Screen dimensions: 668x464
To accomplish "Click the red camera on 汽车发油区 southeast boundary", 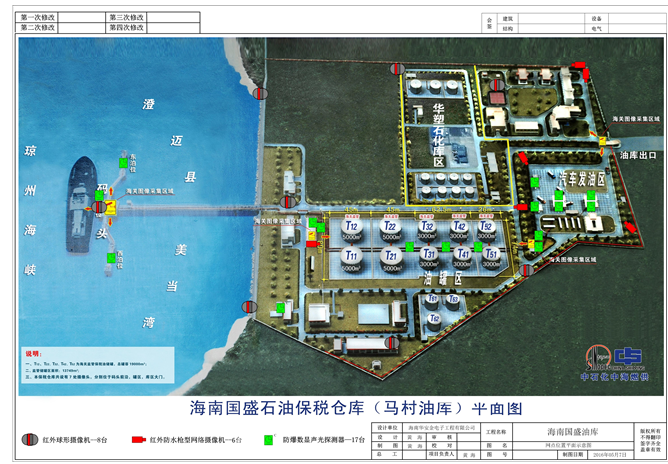I will point(631,228).
